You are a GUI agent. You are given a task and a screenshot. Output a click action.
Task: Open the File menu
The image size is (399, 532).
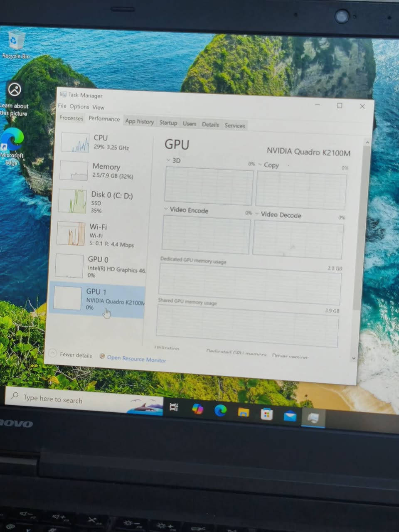(62, 106)
